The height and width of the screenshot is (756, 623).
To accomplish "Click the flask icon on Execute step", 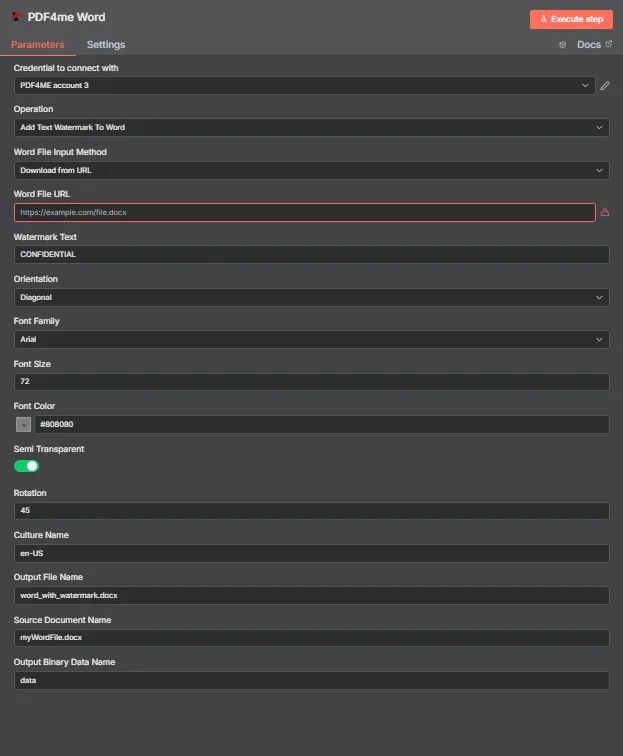I will 543,19.
